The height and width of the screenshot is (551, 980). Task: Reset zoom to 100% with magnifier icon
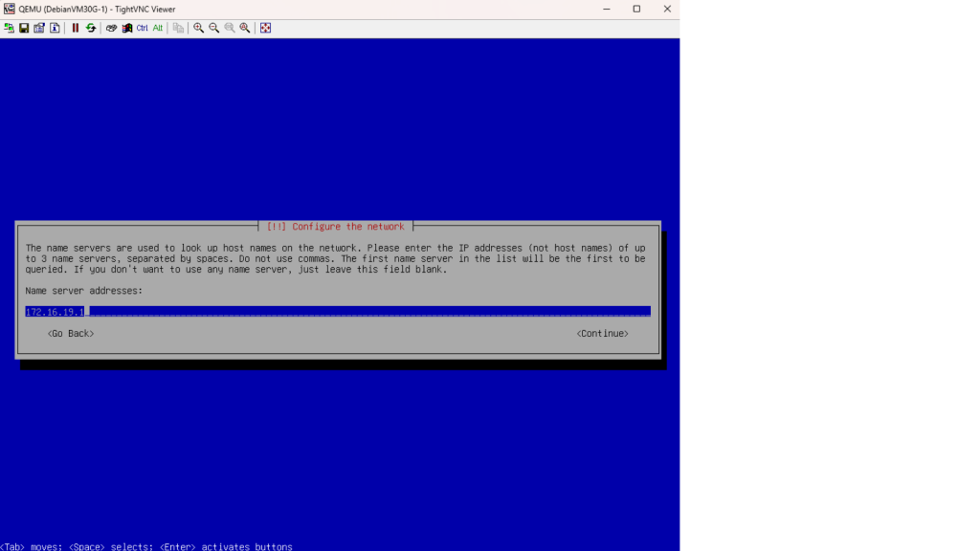(229, 28)
